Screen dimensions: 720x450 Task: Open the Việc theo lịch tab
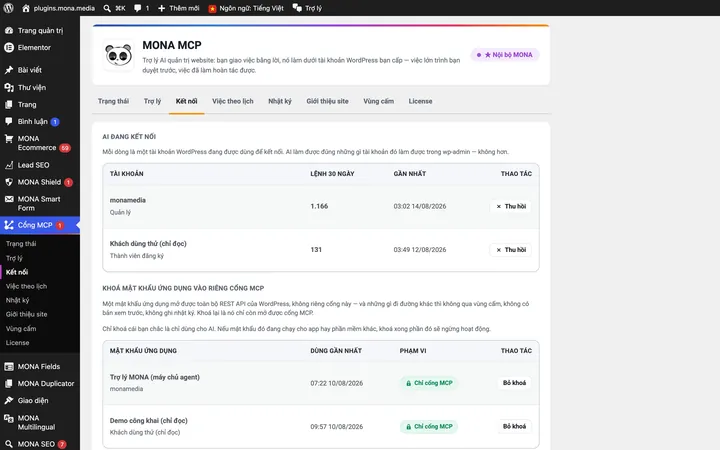(232, 101)
